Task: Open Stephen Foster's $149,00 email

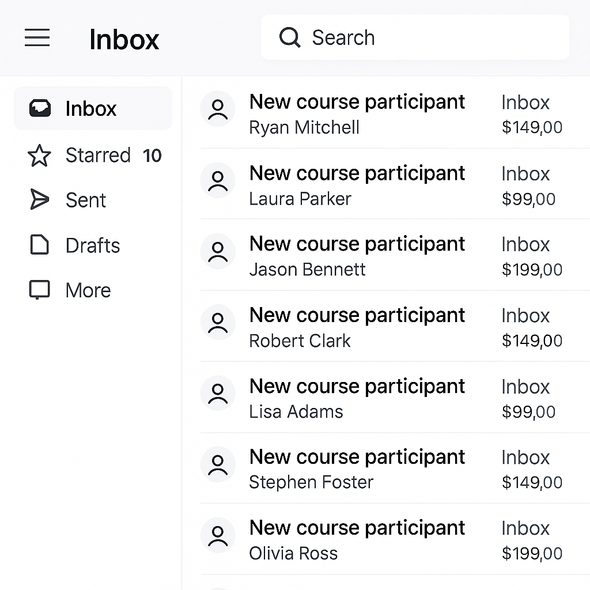Action: [x=395, y=468]
